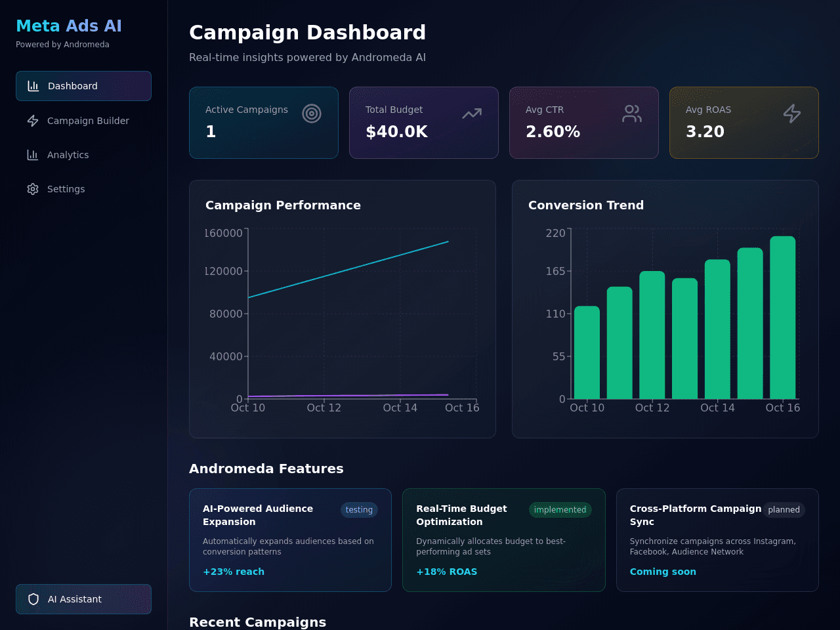Click the testing status badge
The width and height of the screenshot is (840, 630).
click(359, 510)
